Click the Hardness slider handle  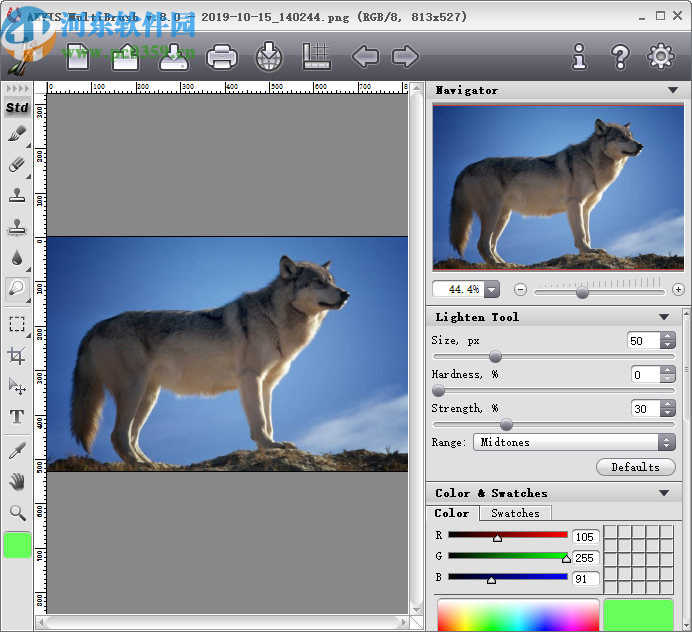[438, 391]
